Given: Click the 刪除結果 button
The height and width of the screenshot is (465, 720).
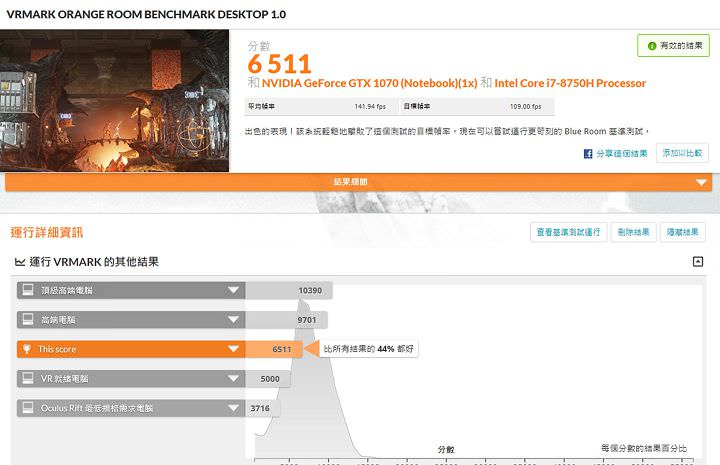Looking at the screenshot, I should (x=633, y=232).
